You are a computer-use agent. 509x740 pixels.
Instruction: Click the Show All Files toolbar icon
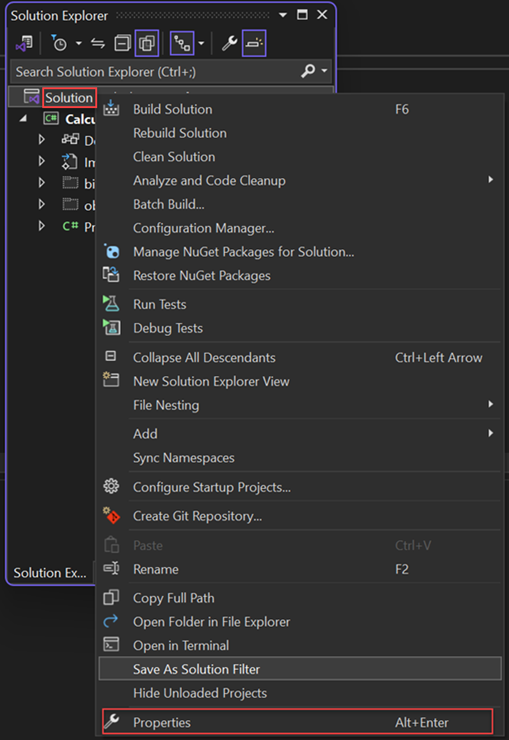[x=147, y=43]
